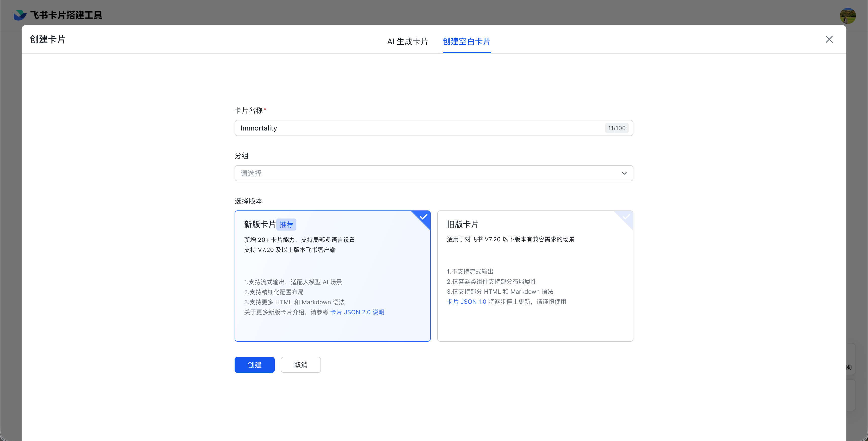The height and width of the screenshot is (441, 868).
Task: Close the create card dialog
Action: click(829, 39)
